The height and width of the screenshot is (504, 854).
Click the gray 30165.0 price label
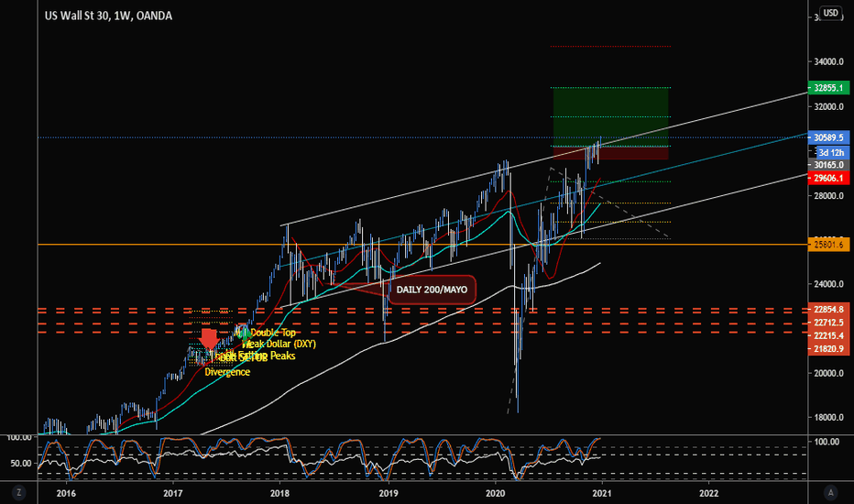[x=828, y=165]
